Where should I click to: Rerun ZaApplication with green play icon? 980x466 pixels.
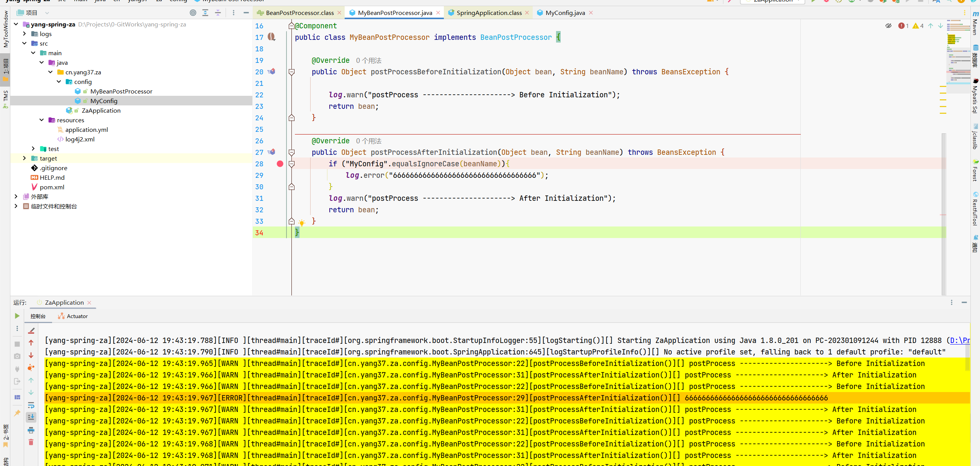[x=17, y=316]
